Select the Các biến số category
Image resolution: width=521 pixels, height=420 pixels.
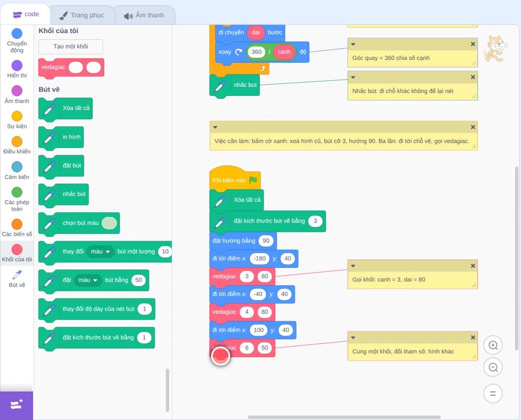pyautogui.click(x=17, y=228)
